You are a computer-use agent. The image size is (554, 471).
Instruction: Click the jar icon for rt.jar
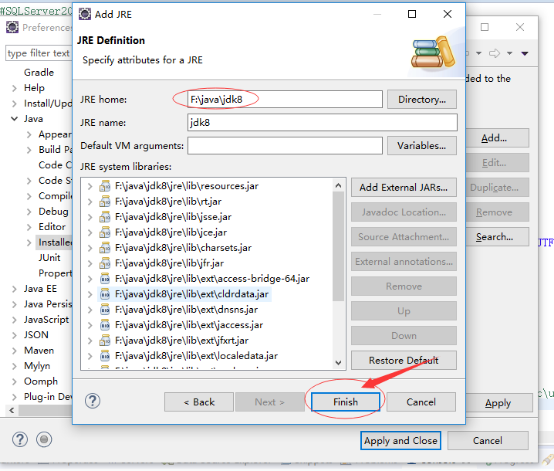tap(105, 201)
